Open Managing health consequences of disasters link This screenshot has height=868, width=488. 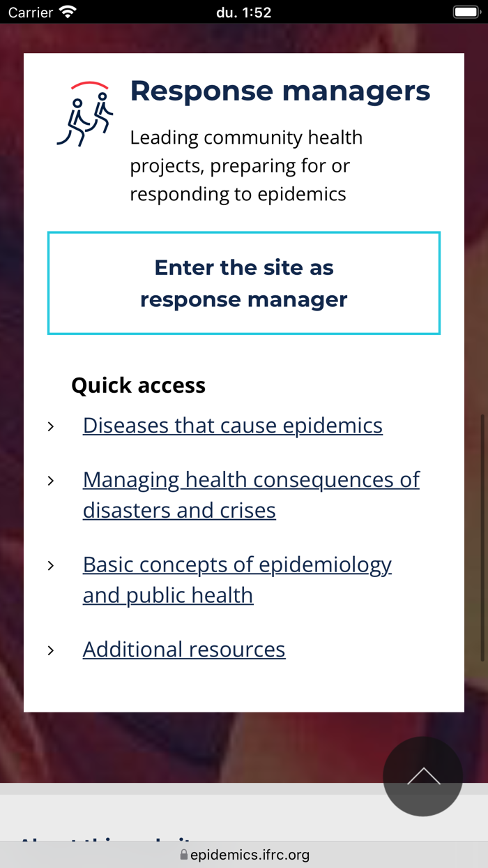tap(251, 495)
